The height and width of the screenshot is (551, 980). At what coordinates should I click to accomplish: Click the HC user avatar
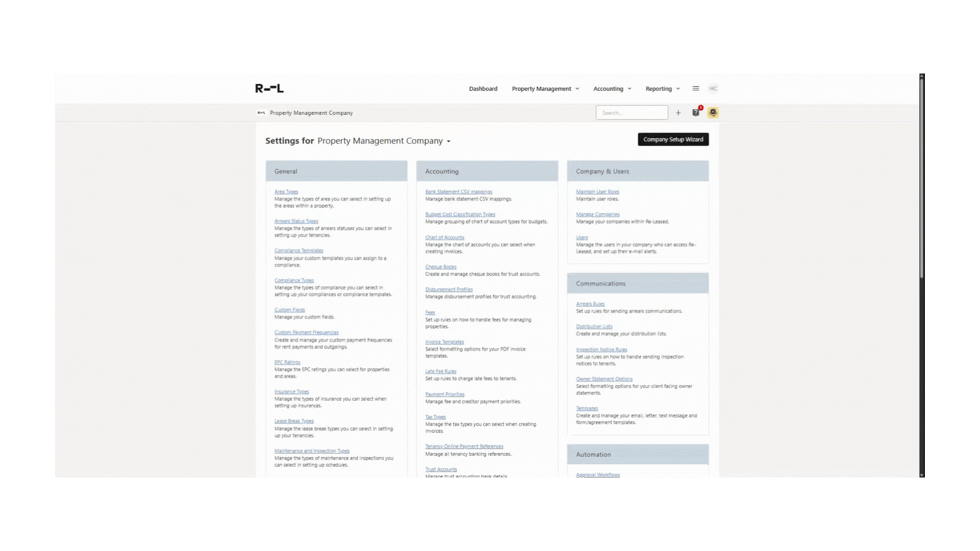713,88
